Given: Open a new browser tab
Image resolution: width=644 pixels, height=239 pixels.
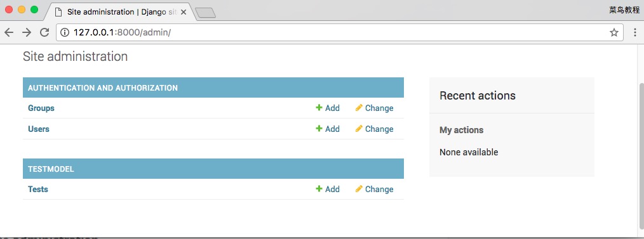Looking at the screenshot, I should pos(205,13).
